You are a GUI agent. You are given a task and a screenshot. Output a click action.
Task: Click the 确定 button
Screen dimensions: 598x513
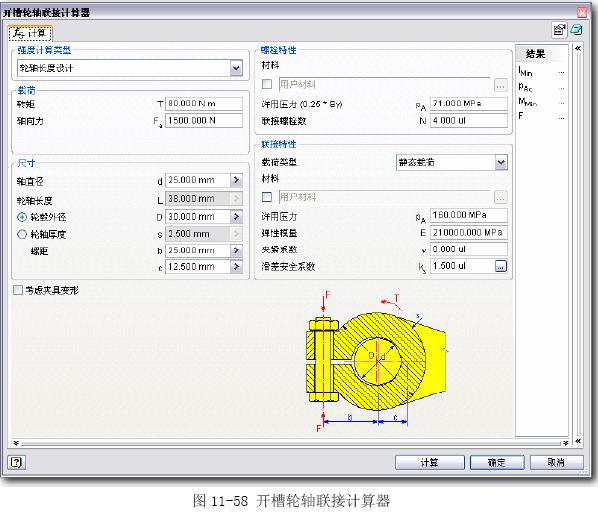tap(497, 463)
